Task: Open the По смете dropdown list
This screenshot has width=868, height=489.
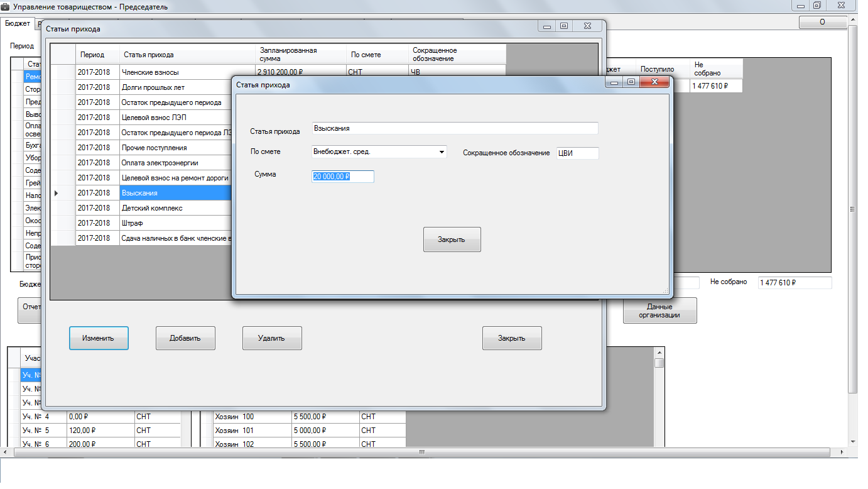Action: 442,152
